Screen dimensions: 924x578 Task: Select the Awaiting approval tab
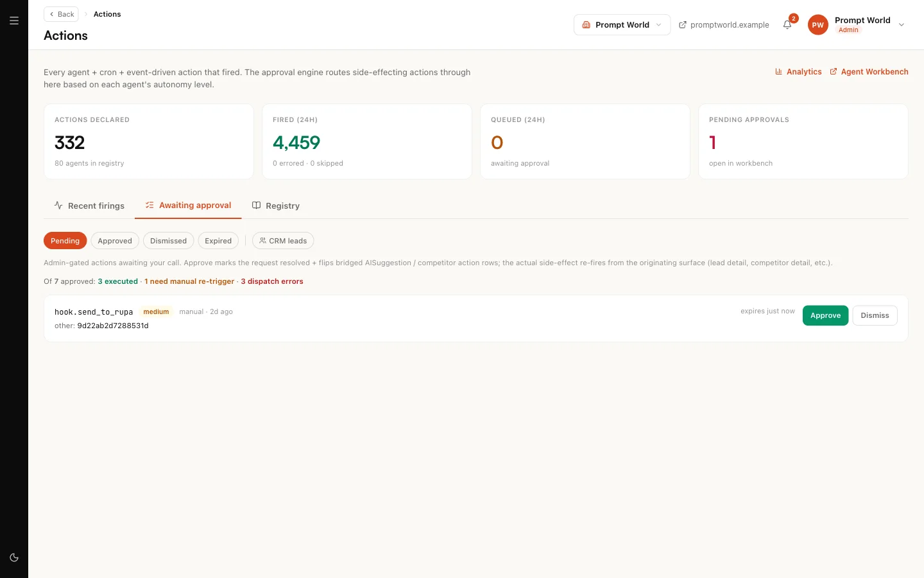188,206
